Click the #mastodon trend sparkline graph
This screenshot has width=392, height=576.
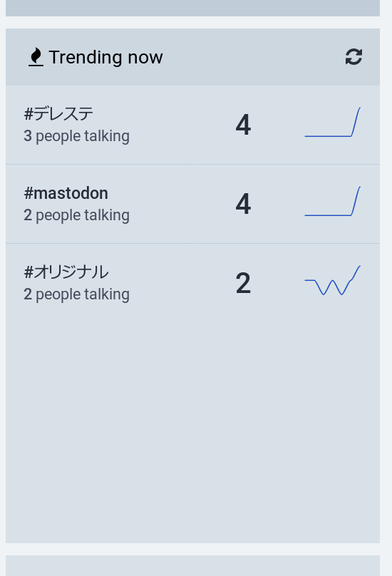click(x=332, y=201)
